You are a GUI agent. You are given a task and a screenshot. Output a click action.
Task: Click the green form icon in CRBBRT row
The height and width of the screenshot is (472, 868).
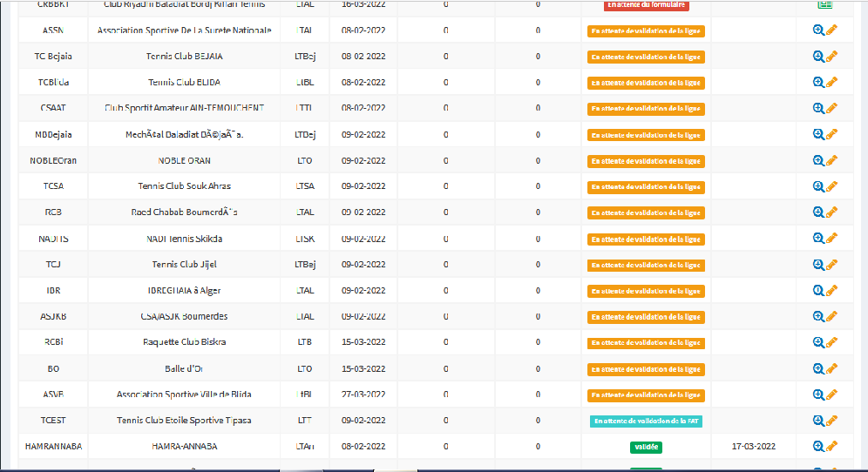824,4
